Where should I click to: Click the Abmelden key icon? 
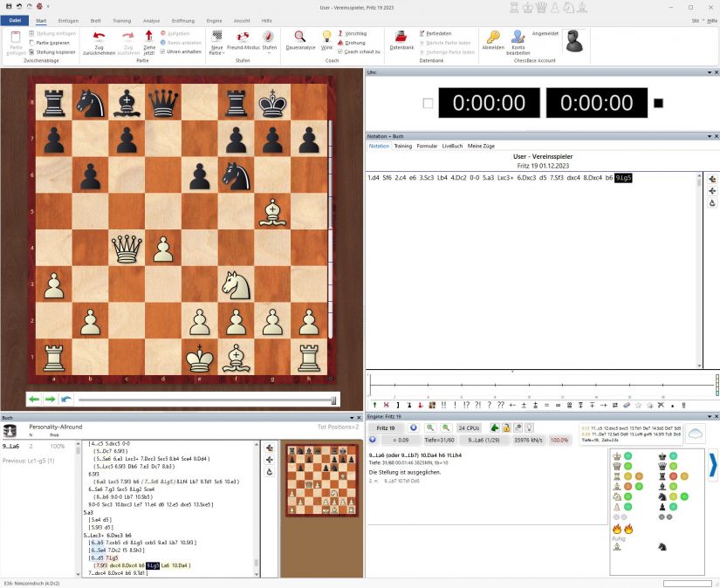click(493, 36)
